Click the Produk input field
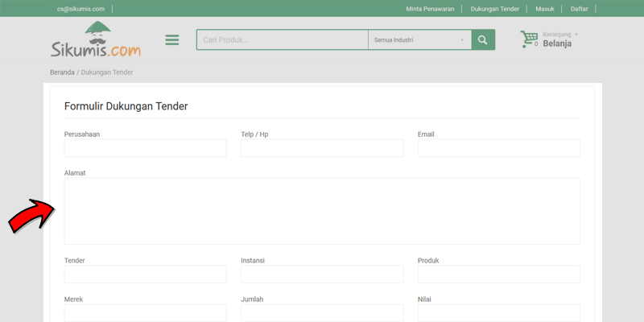Screen dimensions: 644x322 pos(498,274)
